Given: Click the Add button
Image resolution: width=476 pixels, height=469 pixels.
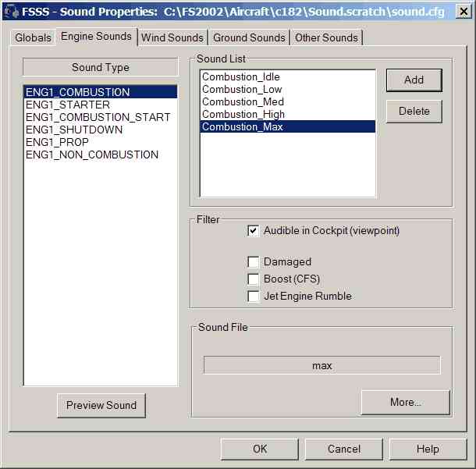Looking at the screenshot, I should point(414,80).
